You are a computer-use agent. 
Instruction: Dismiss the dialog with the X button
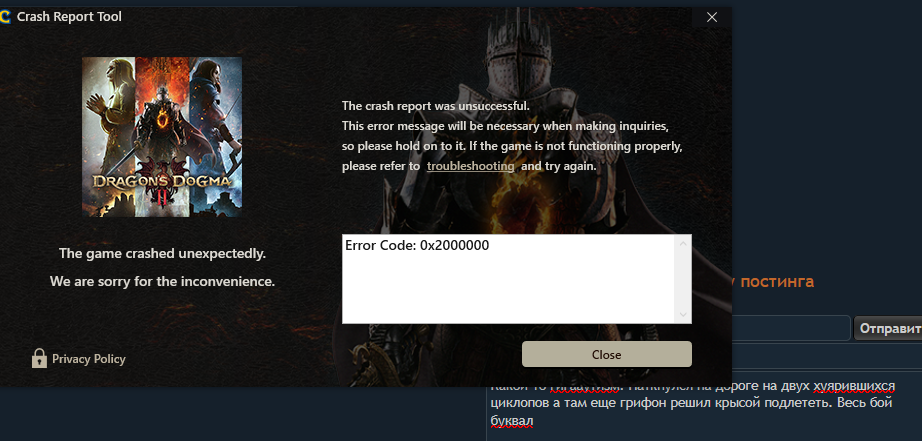coord(711,17)
